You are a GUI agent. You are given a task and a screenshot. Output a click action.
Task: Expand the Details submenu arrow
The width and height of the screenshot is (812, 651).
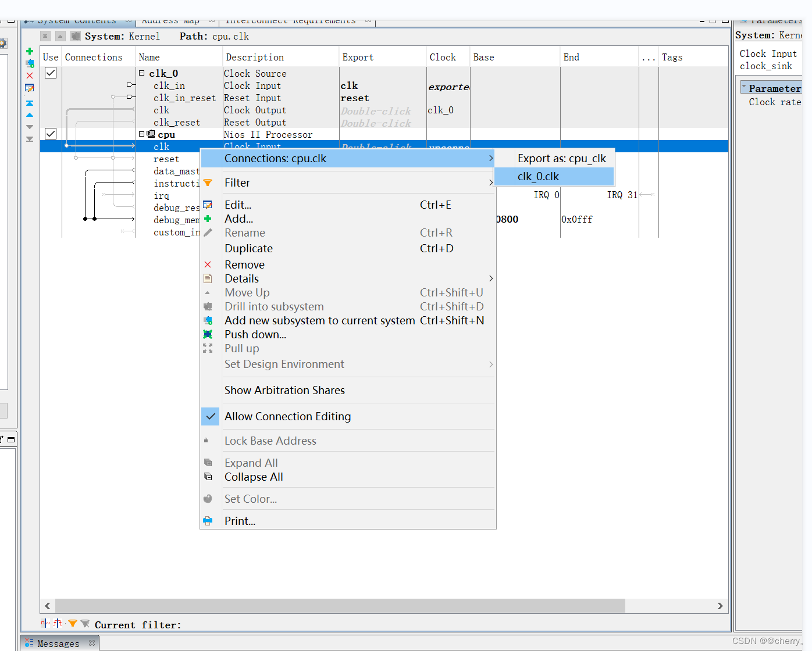(x=491, y=278)
